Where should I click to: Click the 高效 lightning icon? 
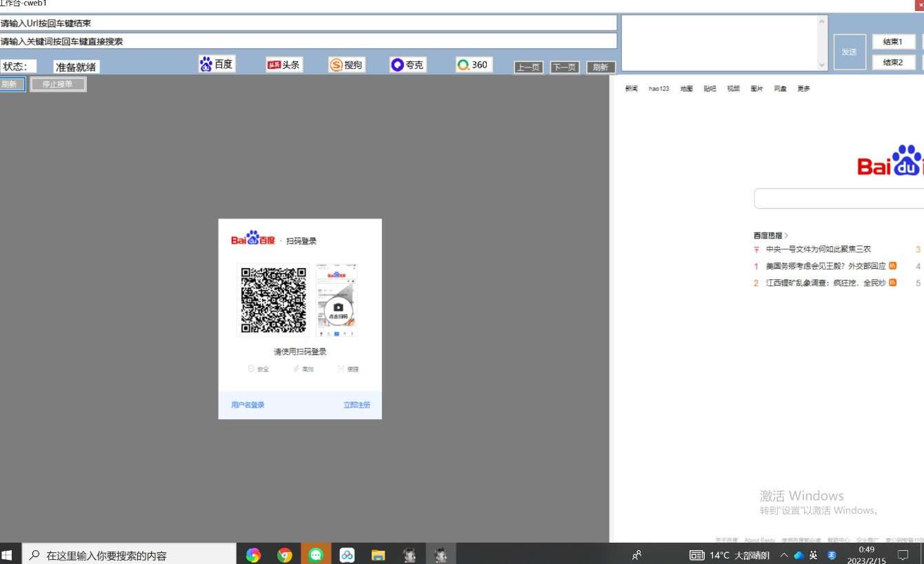point(297,369)
